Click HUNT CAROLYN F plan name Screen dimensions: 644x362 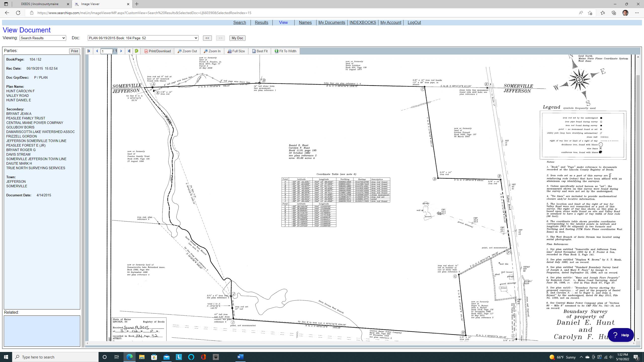[x=20, y=91]
